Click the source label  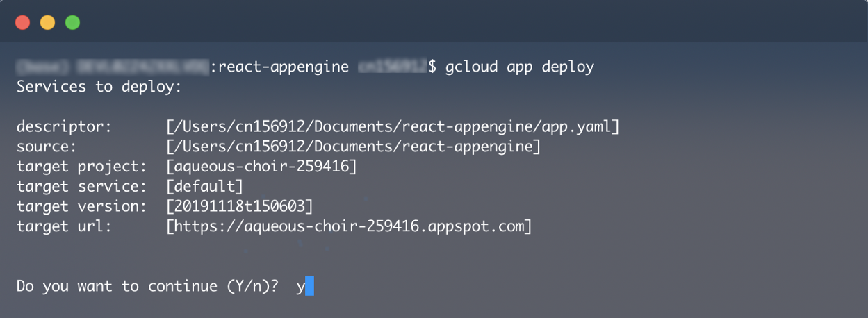47,147
